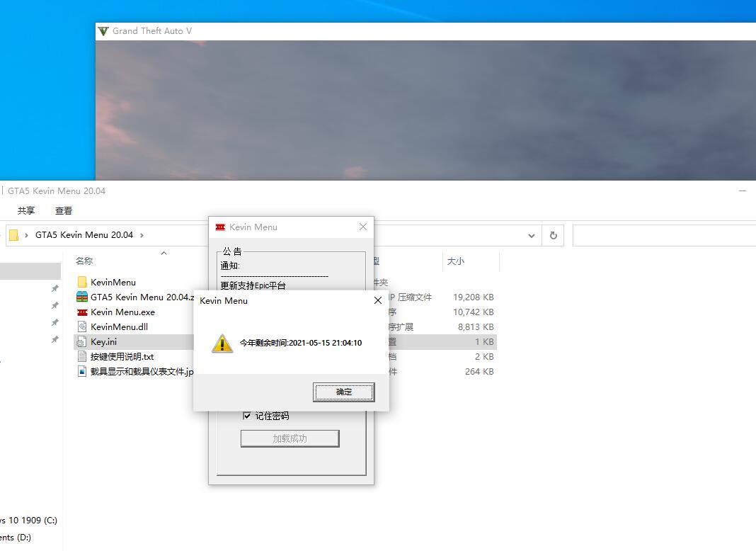Click the second pin icon in quick access
The width and height of the screenshot is (756, 551).
tap(55, 305)
